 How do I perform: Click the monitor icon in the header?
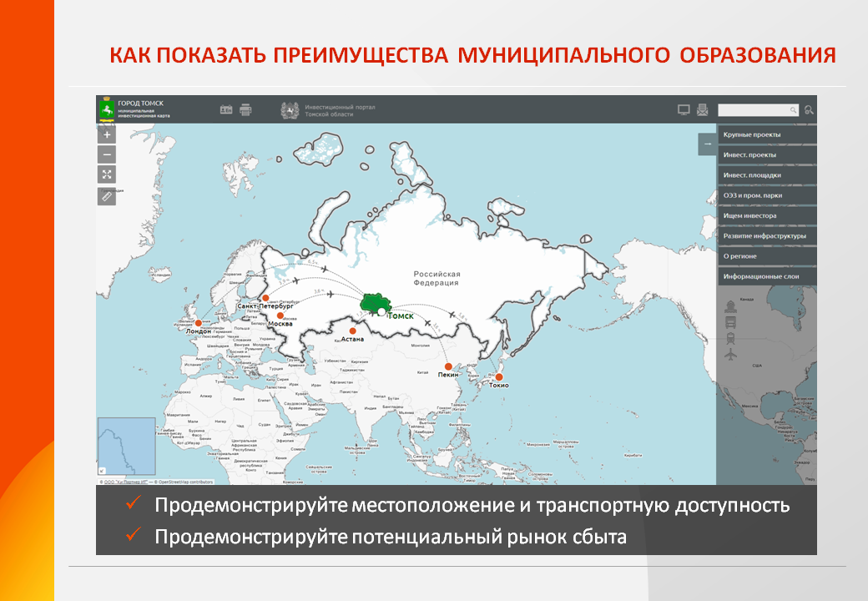(684, 110)
